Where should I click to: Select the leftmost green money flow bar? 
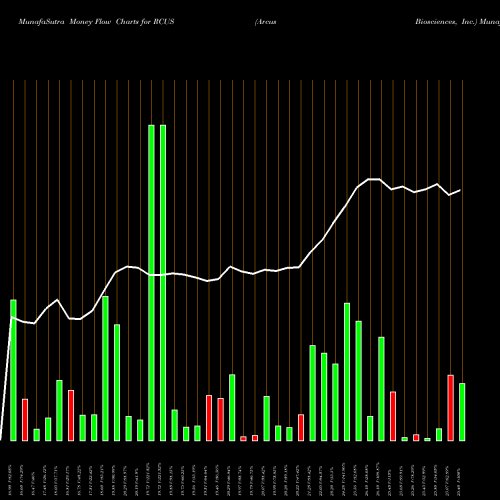tap(13, 370)
